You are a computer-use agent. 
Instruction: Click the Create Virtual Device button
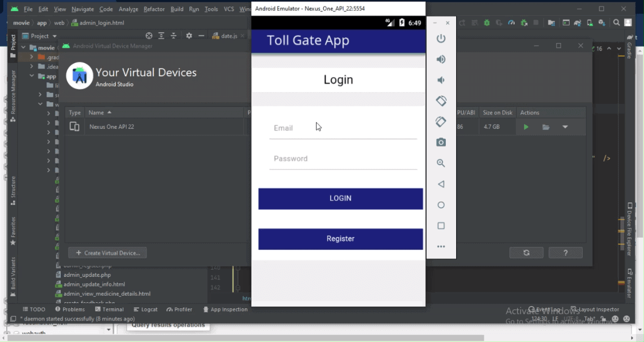point(107,252)
